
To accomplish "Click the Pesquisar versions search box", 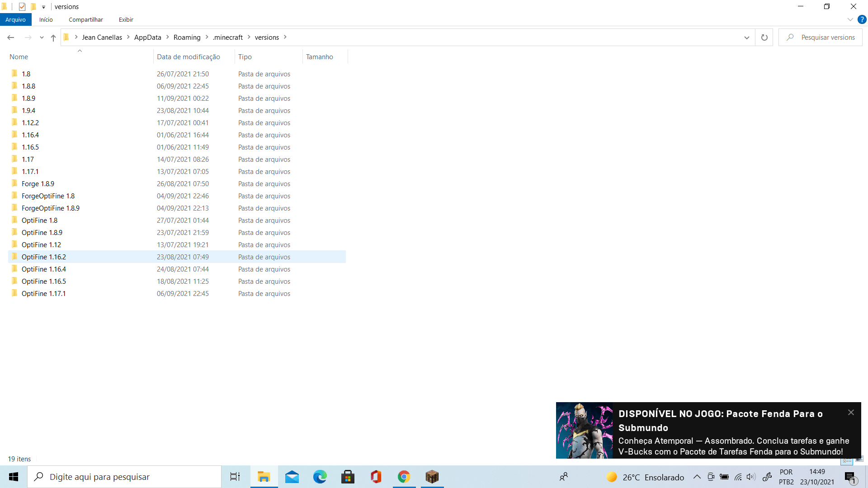I will tap(821, 38).
